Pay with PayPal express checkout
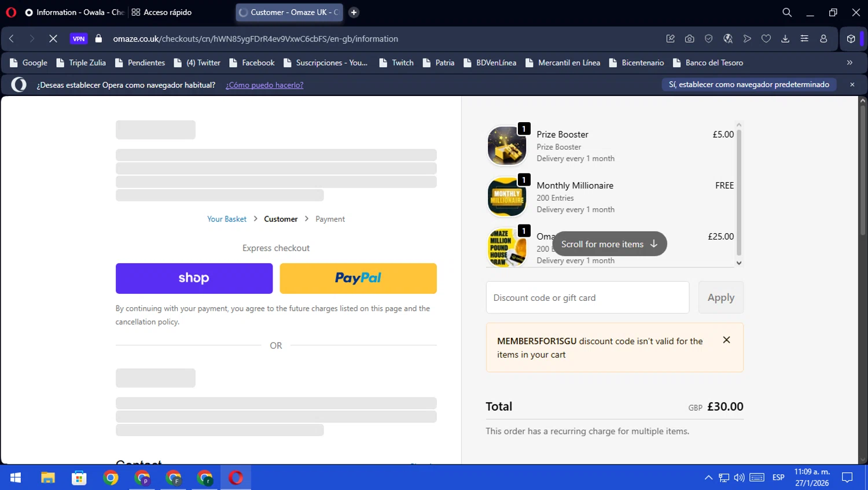Viewport: 868px width, 490px height. click(358, 278)
